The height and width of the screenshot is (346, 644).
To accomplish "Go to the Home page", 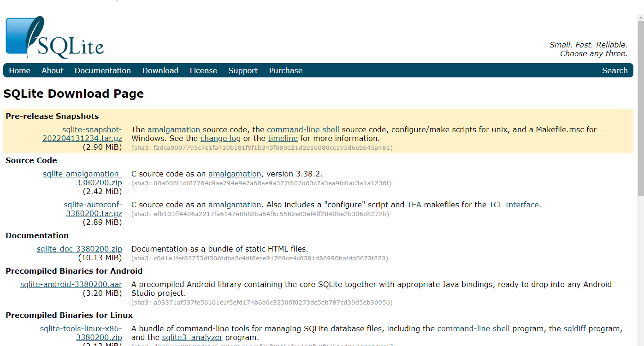I will [20, 70].
